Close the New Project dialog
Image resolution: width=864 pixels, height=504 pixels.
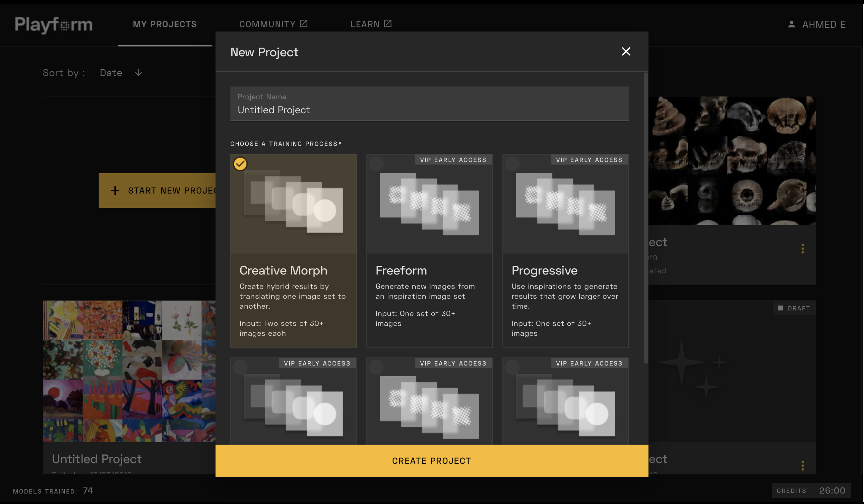[626, 51]
